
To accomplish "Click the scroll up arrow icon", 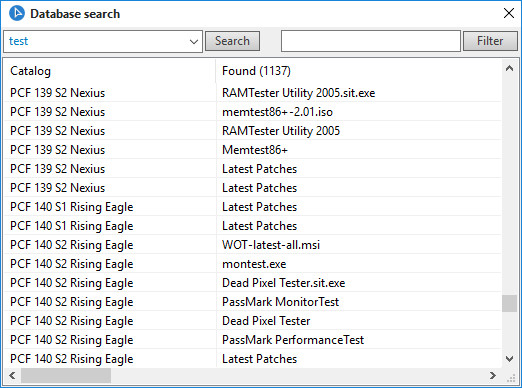I will 509,68.
